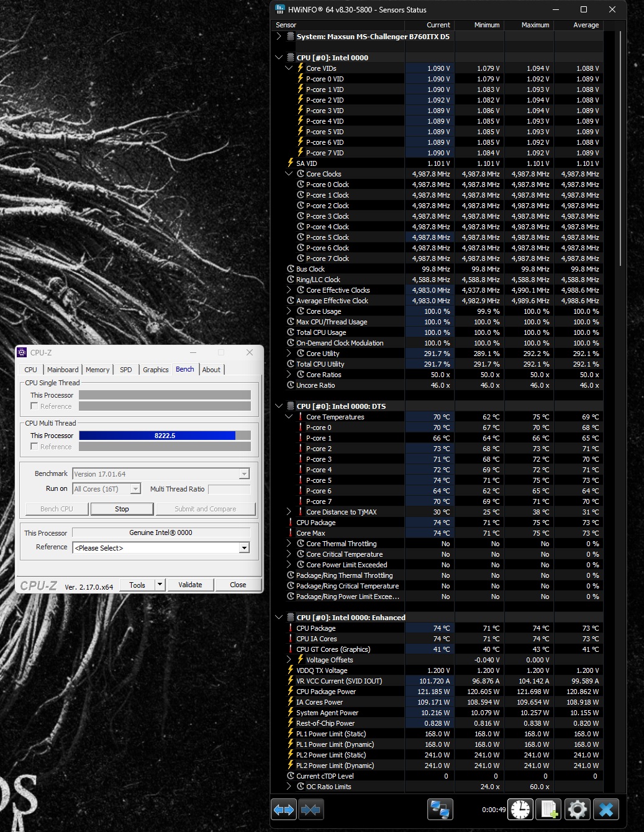Image resolution: width=644 pixels, height=832 pixels.
Task: Switch to the Mainboard tab
Action: point(63,370)
